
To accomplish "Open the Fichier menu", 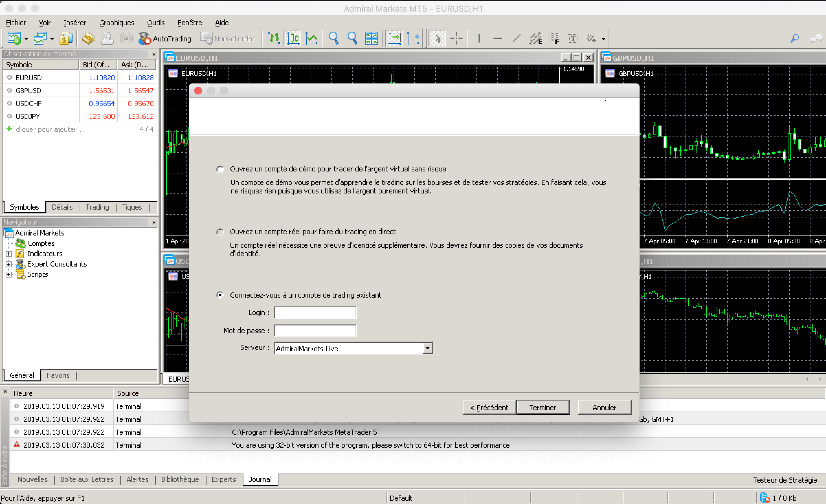I will [16, 22].
